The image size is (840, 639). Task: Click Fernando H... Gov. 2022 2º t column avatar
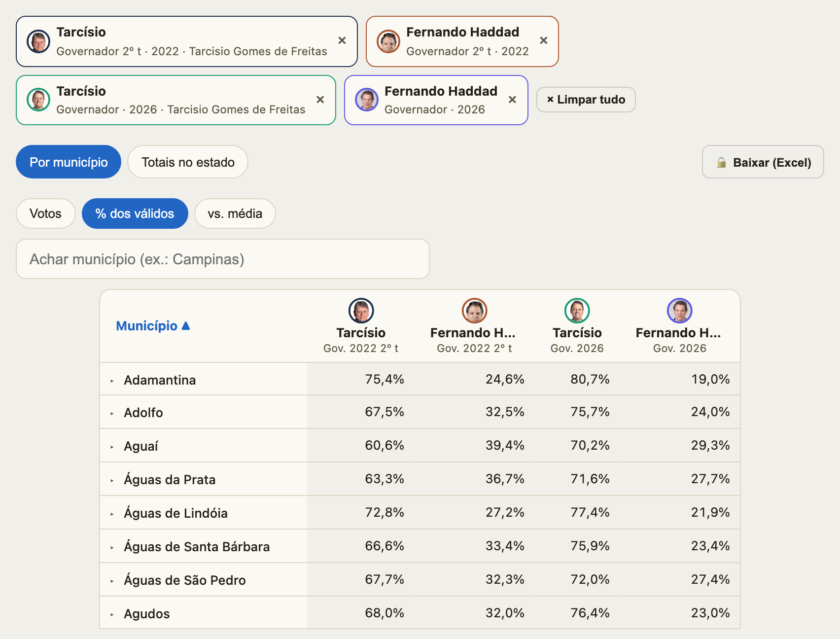pos(474,311)
